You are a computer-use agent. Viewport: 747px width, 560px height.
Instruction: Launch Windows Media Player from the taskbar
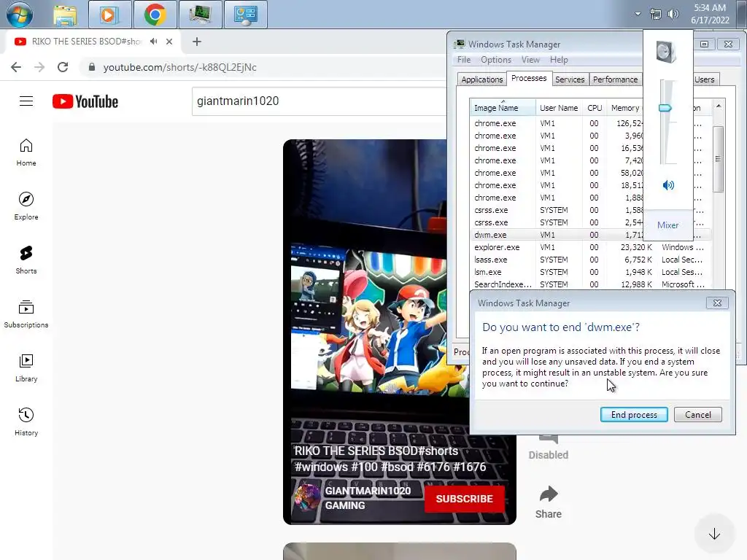[109, 15]
